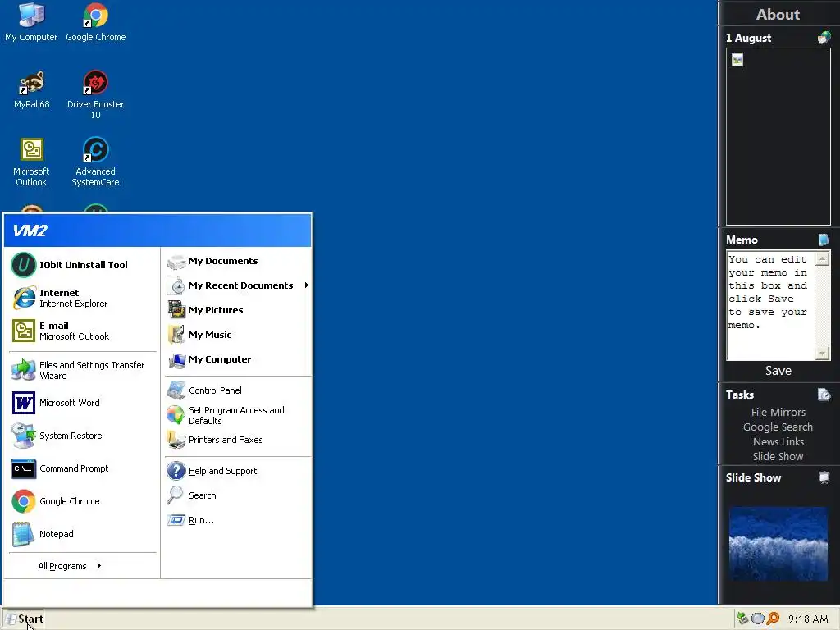Open Microsoft Outlook desktop icon
This screenshot has height=630, width=840.
pyautogui.click(x=31, y=162)
